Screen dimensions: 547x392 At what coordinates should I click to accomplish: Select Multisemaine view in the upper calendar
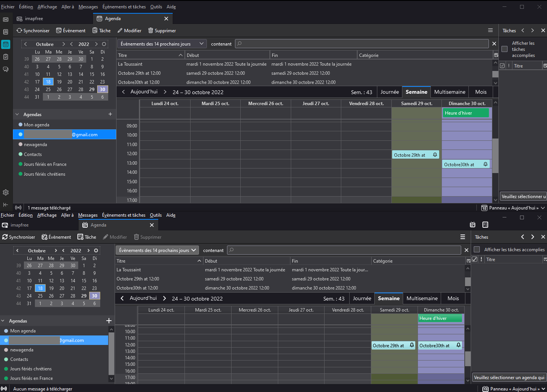pos(449,92)
